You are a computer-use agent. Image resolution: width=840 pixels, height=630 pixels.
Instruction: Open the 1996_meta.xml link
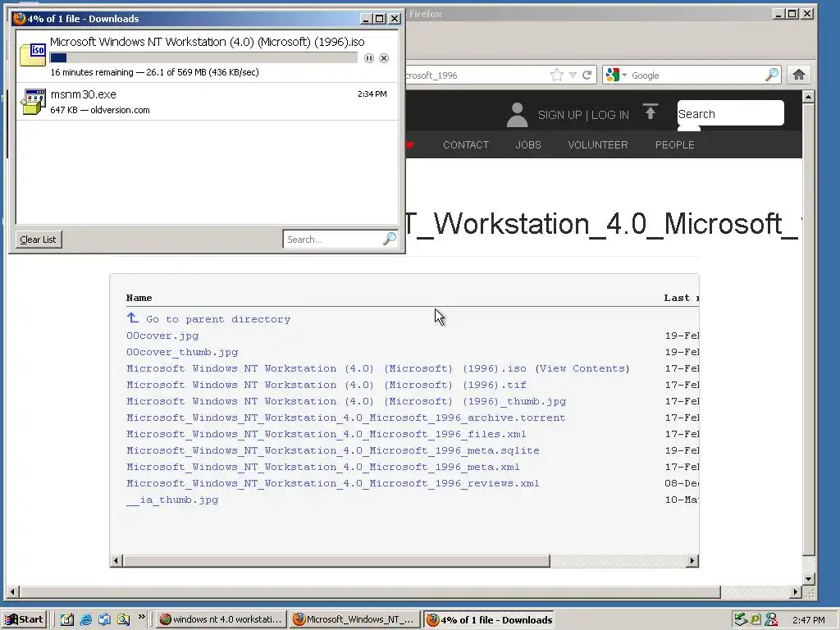(323, 467)
